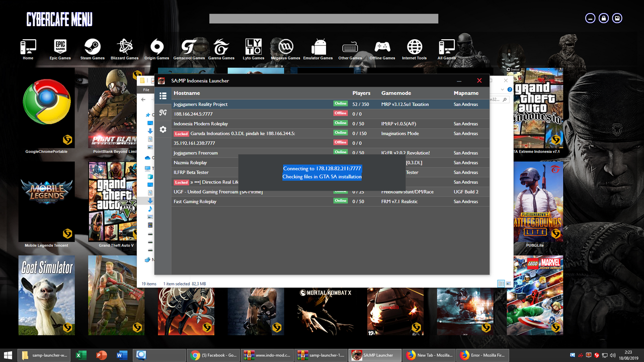
Task: Switch to the Facebook Chrome window on the taskbar
Action: click(x=213, y=355)
